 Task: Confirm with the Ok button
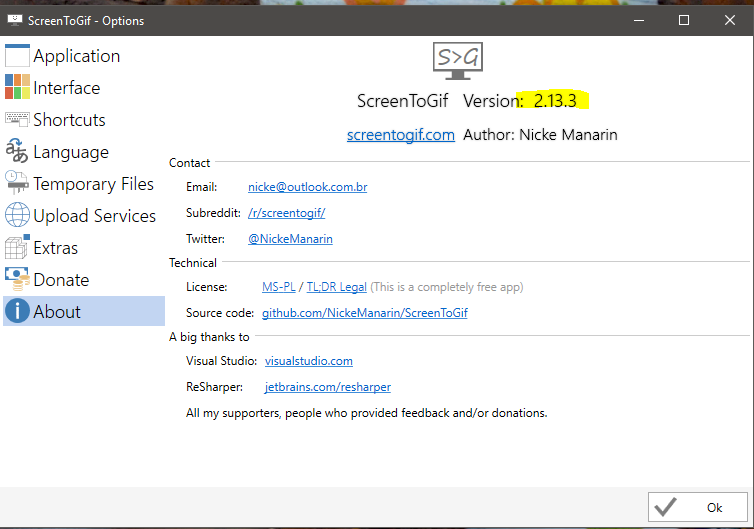pyautogui.click(x=698, y=507)
